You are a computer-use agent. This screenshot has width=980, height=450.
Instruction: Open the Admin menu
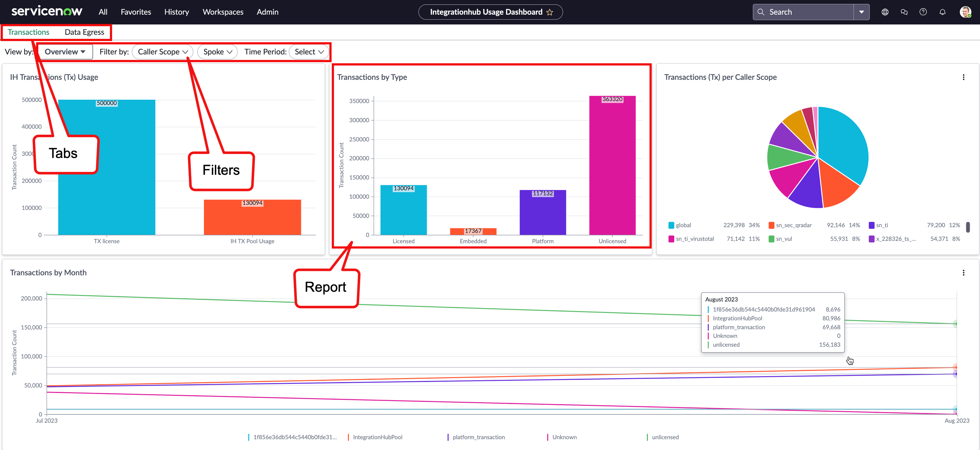(267, 12)
